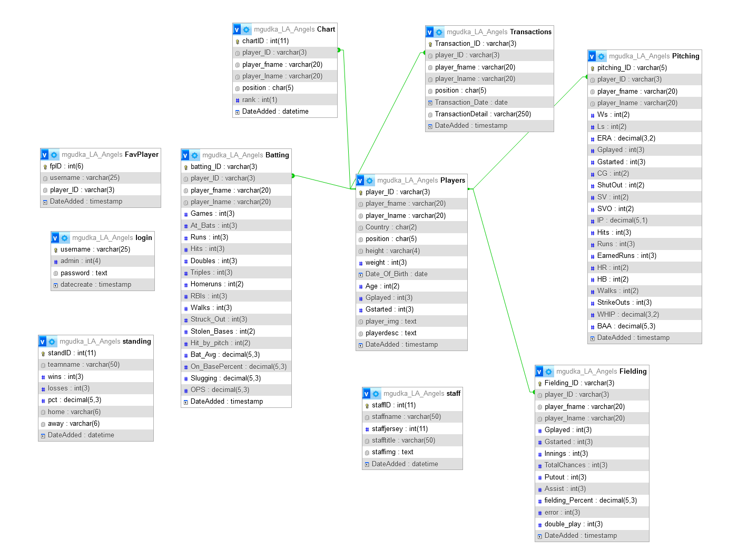Collapse the login table with V toggle

[55, 238]
